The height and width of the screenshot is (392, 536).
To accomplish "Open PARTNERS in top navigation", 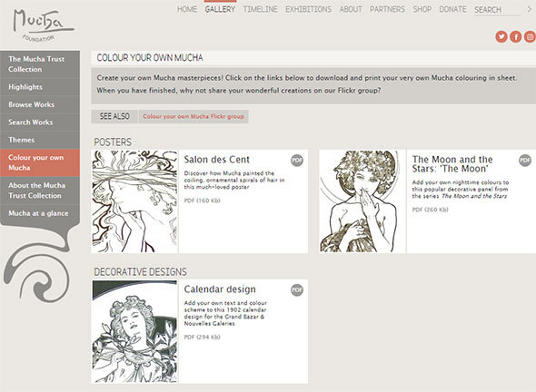I will click(387, 9).
